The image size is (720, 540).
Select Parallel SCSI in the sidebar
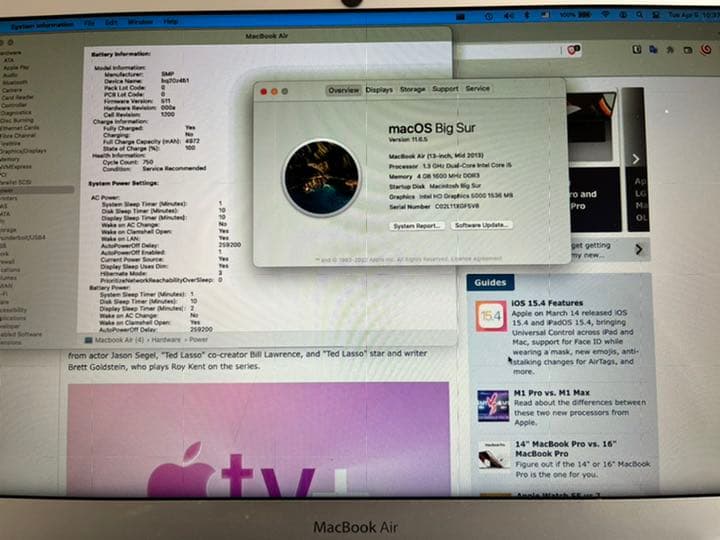click(x=16, y=182)
